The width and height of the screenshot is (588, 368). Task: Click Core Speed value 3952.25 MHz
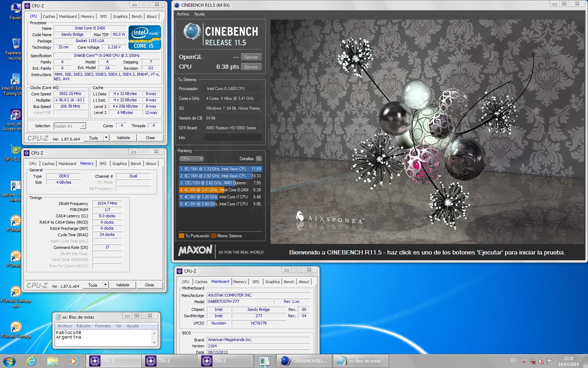[x=70, y=94]
